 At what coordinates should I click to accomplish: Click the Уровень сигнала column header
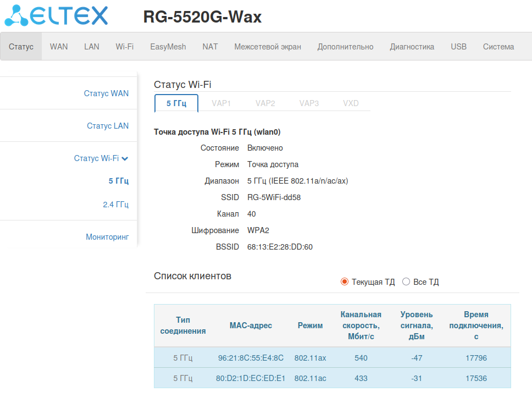pyautogui.click(x=417, y=325)
